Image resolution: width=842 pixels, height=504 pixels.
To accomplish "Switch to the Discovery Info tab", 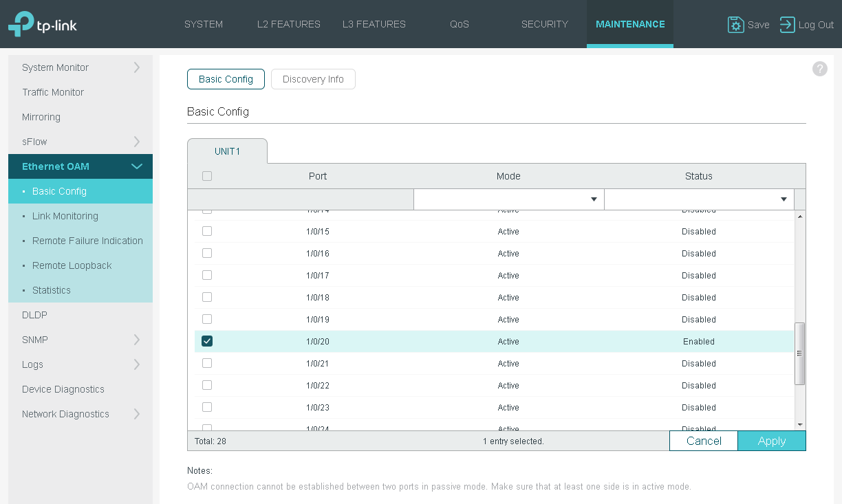I will click(x=313, y=79).
